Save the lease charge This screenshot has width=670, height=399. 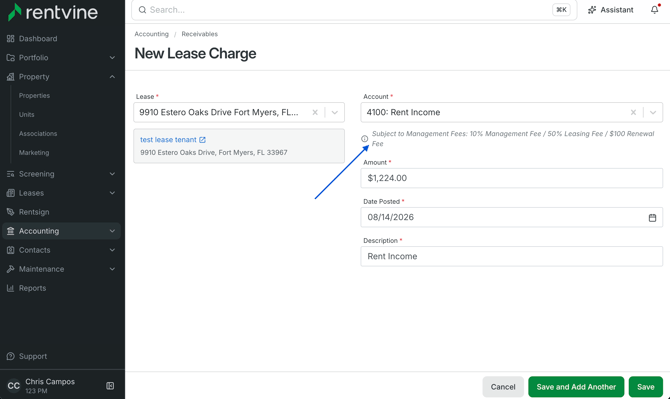(x=646, y=387)
